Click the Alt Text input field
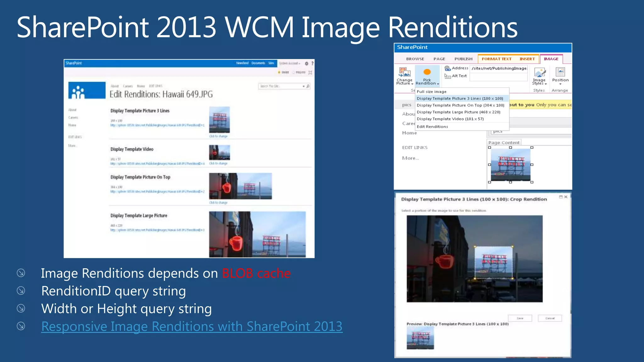Viewport: 644px width, 362px height. (498, 77)
